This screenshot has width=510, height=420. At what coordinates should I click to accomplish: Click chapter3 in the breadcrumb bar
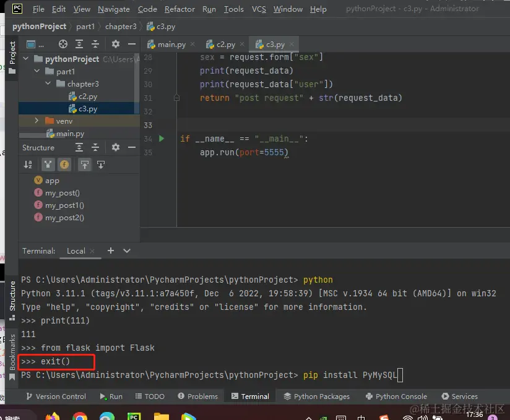[121, 27]
